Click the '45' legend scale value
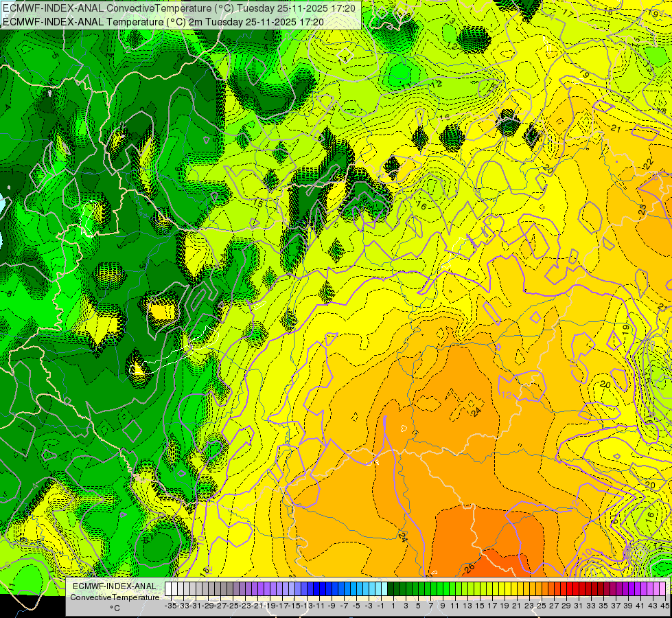The image size is (672, 618). 664,606
